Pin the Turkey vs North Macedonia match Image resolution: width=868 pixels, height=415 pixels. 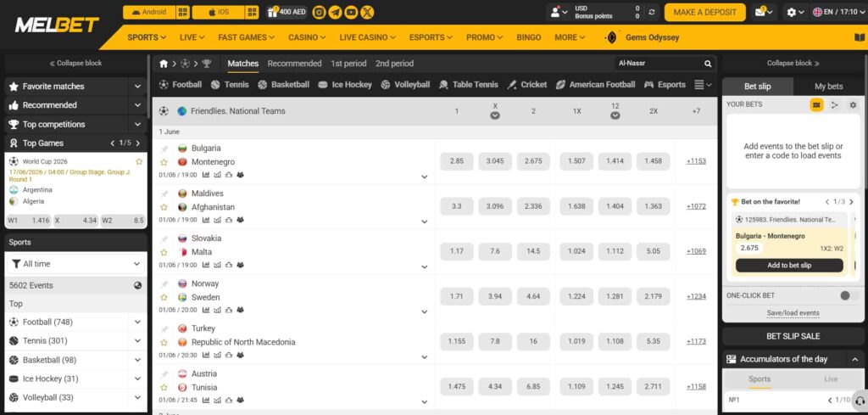coord(164,329)
